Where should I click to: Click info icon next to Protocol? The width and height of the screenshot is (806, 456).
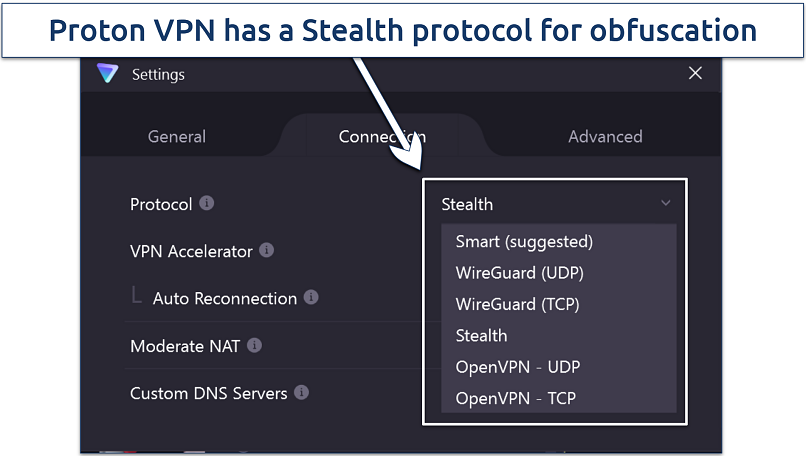pyautogui.click(x=207, y=203)
